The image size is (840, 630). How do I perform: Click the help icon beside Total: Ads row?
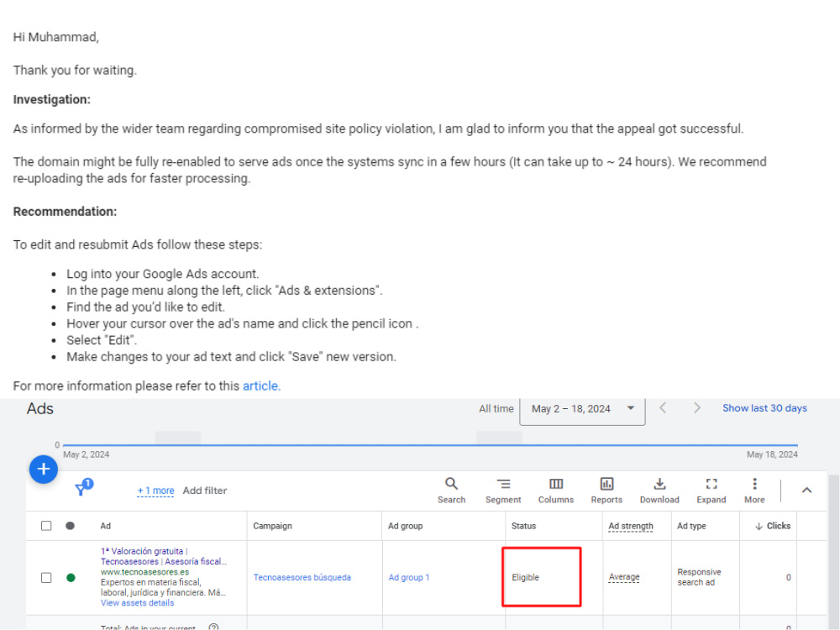[x=213, y=627]
